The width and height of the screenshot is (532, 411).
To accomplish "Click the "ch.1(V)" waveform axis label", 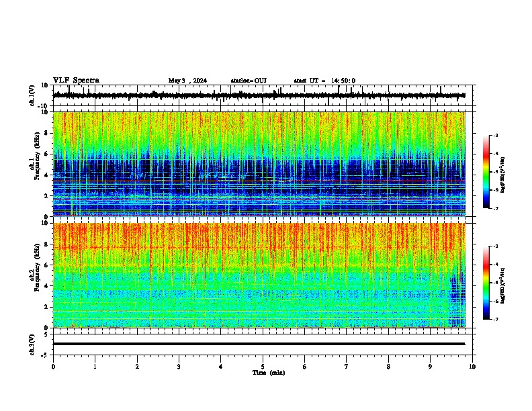I will pos(32,95).
